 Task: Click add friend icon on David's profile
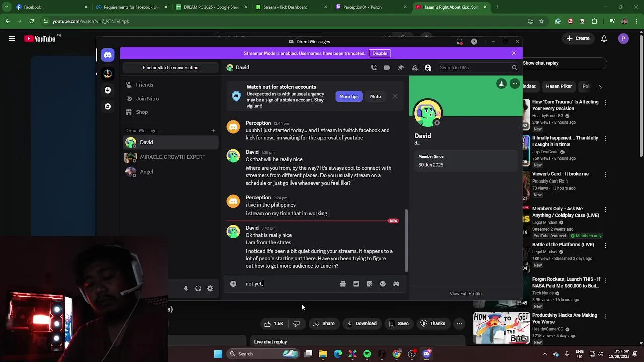click(x=501, y=84)
